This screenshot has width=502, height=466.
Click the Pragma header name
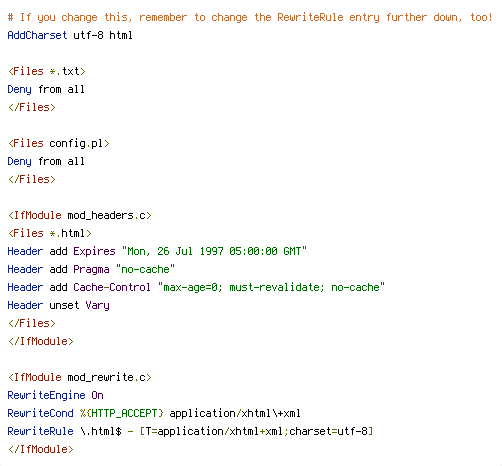tap(91, 269)
